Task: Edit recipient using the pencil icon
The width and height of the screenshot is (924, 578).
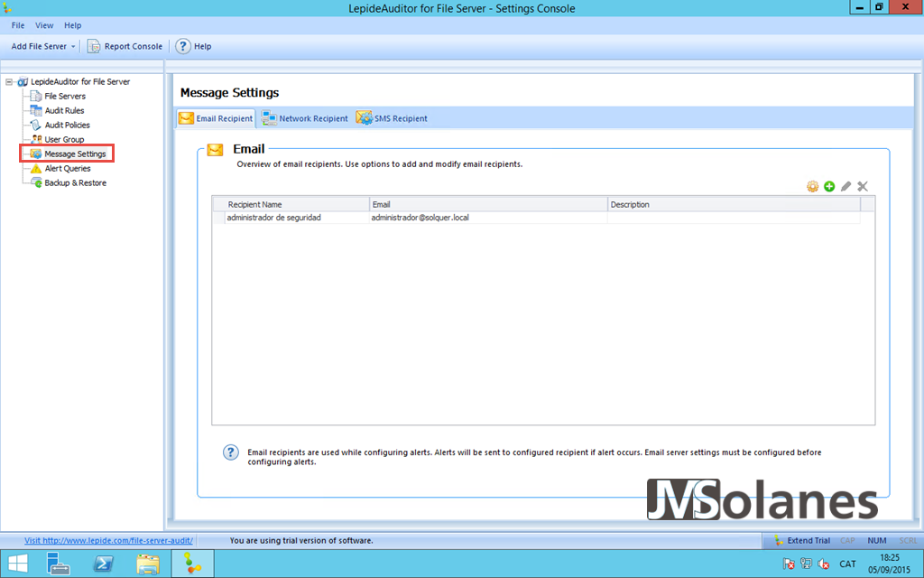Action: 845,186
